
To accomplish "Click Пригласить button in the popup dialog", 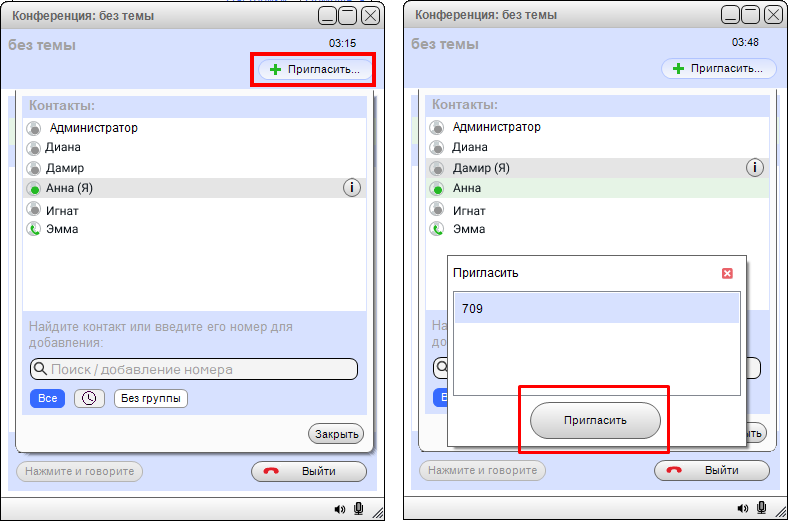I will click(595, 420).
